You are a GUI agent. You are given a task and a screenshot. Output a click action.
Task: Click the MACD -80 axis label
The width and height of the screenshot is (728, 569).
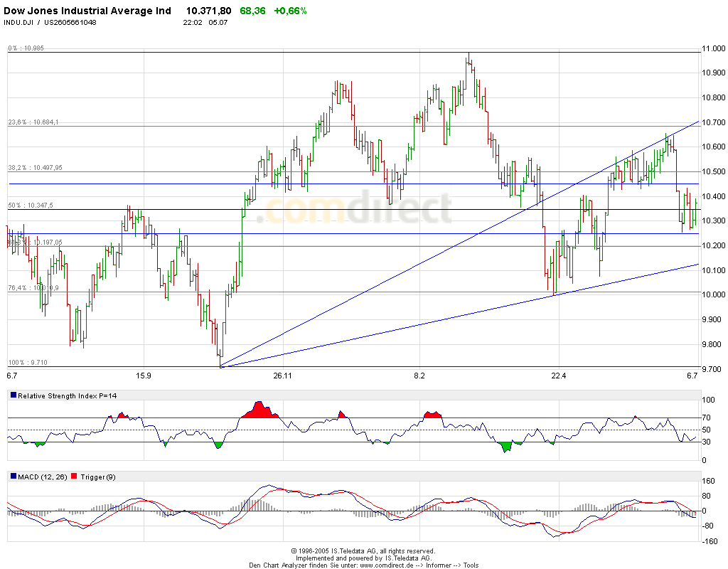pyautogui.click(x=707, y=526)
